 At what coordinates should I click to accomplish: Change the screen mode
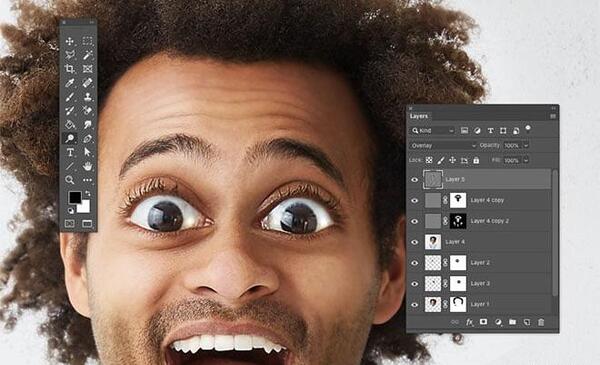[87, 223]
